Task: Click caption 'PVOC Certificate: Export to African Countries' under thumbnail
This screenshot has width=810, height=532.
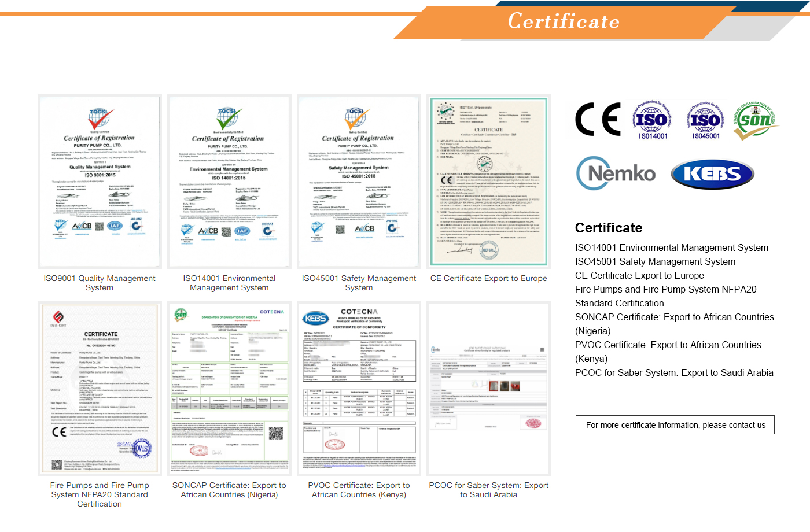Action: pyautogui.click(x=359, y=490)
